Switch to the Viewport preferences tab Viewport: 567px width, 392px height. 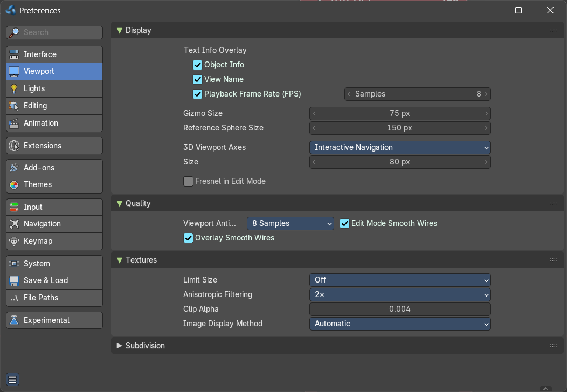pyautogui.click(x=54, y=71)
